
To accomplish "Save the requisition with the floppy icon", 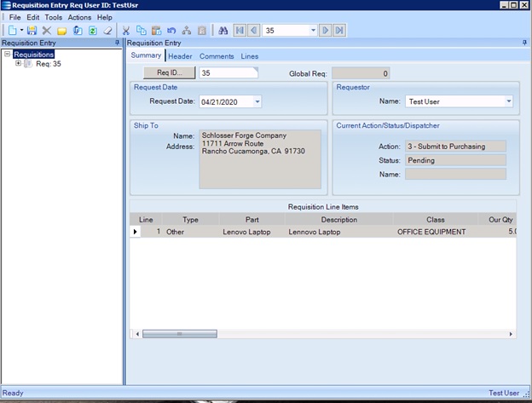I will pos(32,31).
